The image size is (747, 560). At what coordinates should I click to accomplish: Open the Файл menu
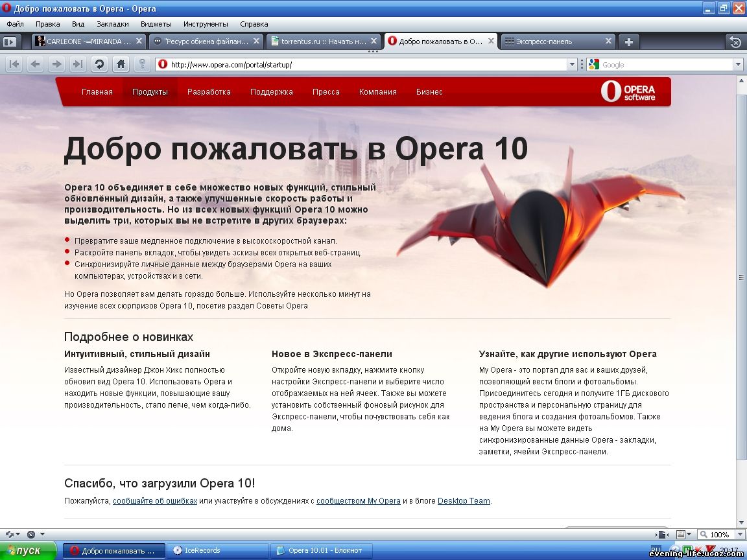16,24
